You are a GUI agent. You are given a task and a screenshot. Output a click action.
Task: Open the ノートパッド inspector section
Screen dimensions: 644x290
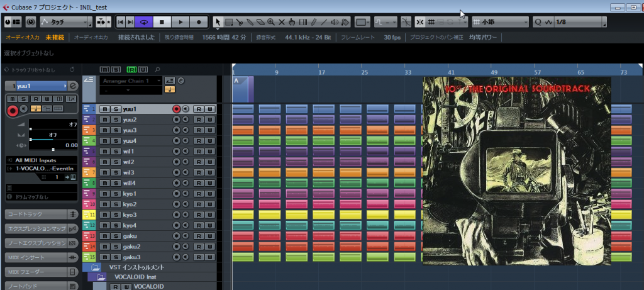[x=42, y=286]
